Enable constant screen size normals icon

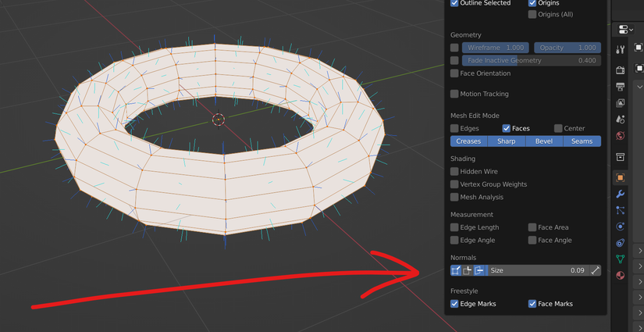(x=595, y=270)
